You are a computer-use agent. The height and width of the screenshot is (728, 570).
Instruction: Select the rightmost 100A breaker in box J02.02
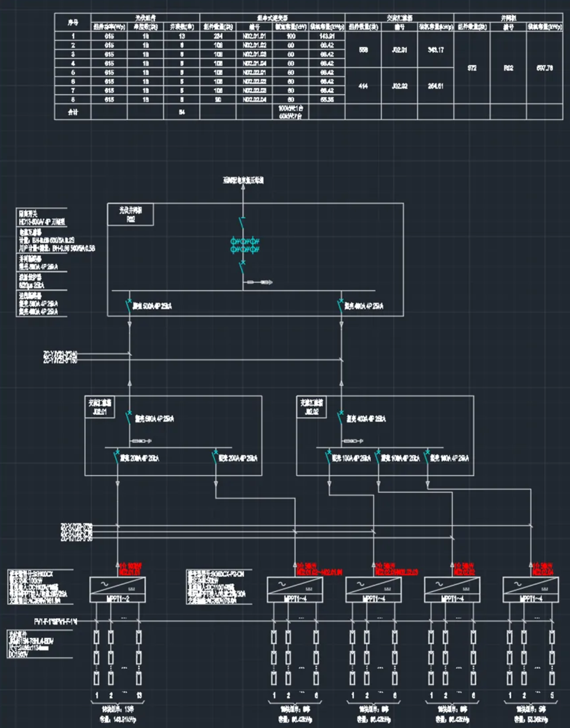(427, 457)
